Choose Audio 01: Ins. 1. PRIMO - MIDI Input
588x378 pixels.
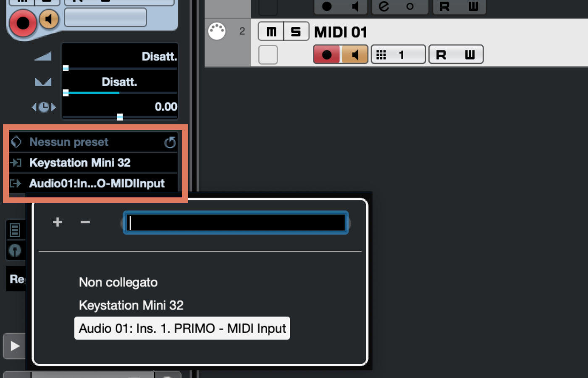[182, 328]
